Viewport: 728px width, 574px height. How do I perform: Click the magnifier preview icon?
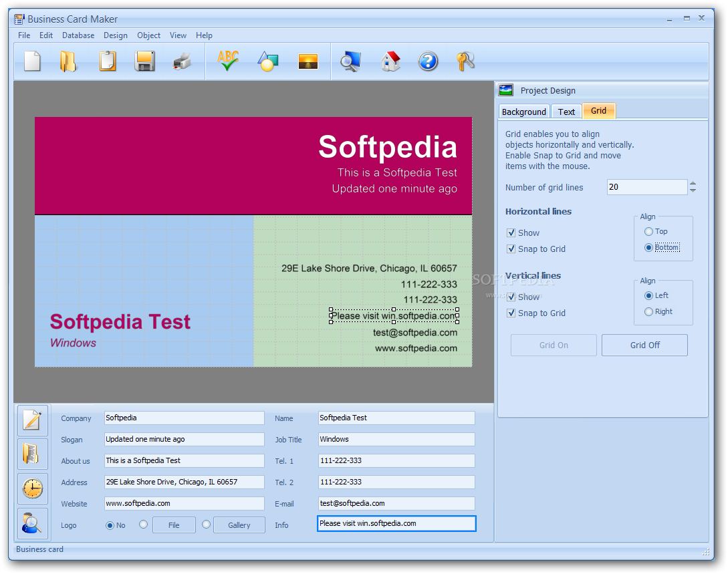pyautogui.click(x=350, y=61)
